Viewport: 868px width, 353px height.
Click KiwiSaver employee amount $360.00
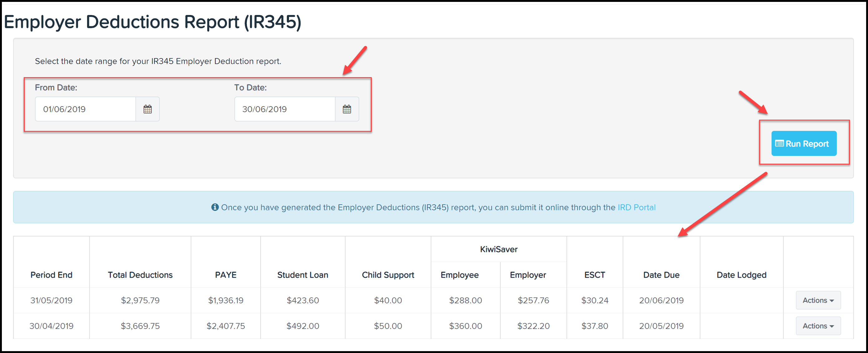(x=465, y=326)
